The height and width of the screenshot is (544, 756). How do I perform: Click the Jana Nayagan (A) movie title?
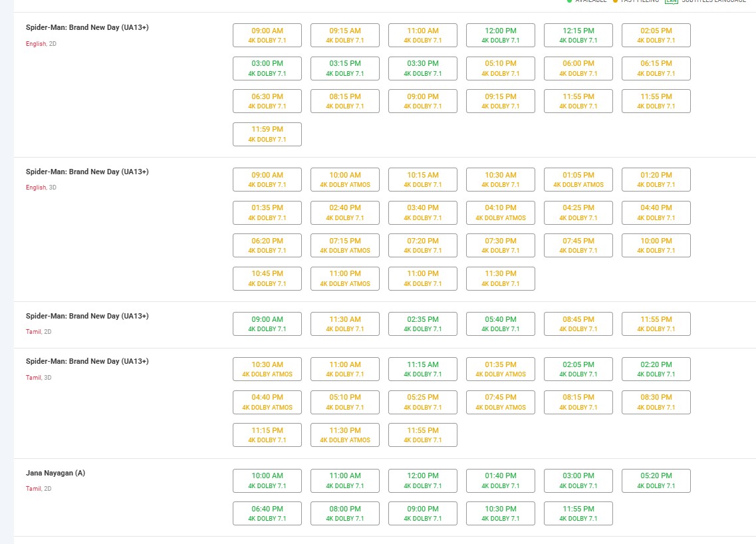[55, 473]
